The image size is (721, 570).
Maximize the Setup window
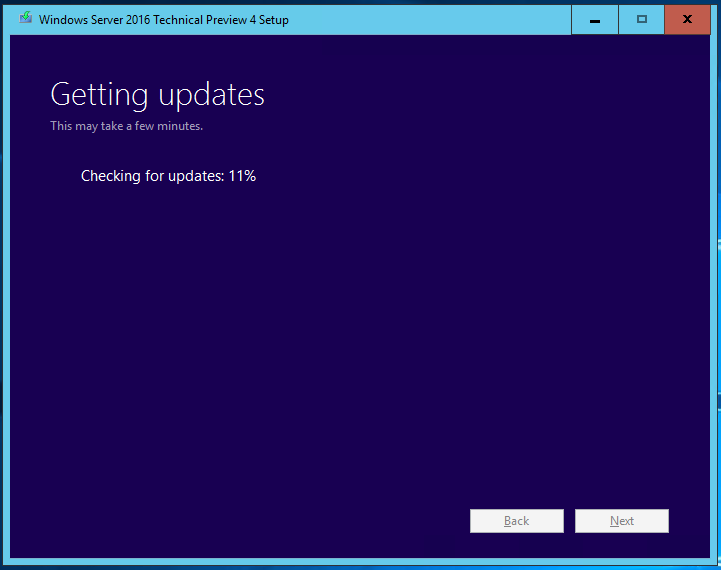click(641, 20)
